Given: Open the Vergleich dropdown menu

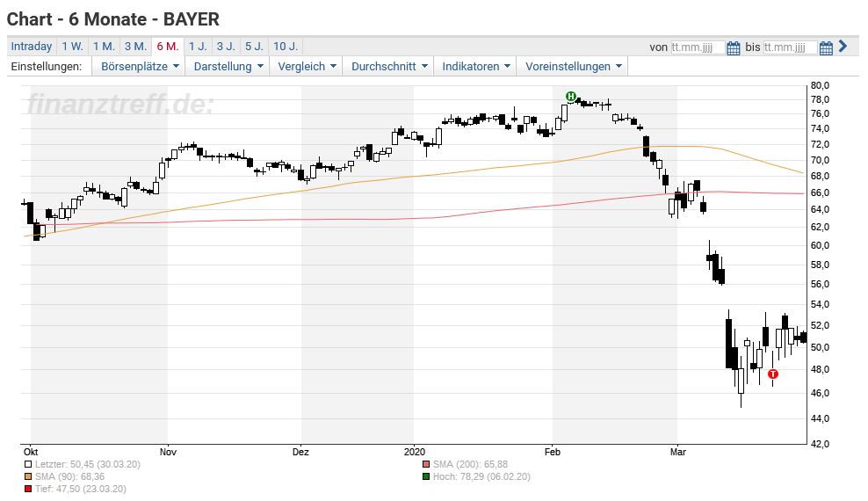Looking at the screenshot, I should [x=307, y=67].
